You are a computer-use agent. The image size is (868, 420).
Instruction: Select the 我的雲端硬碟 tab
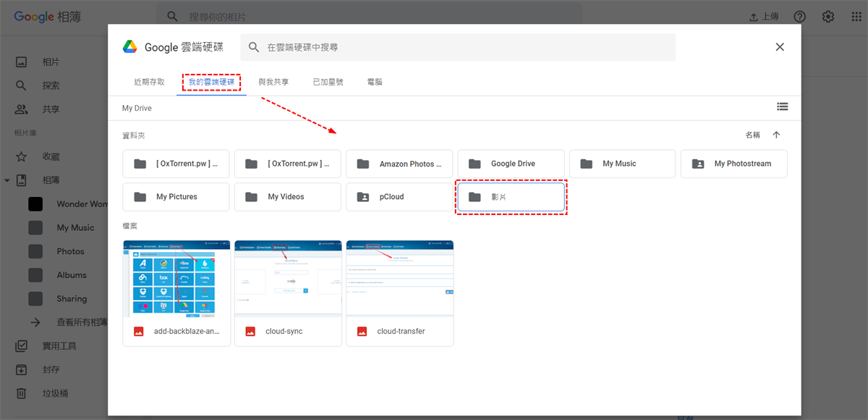click(x=211, y=82)
